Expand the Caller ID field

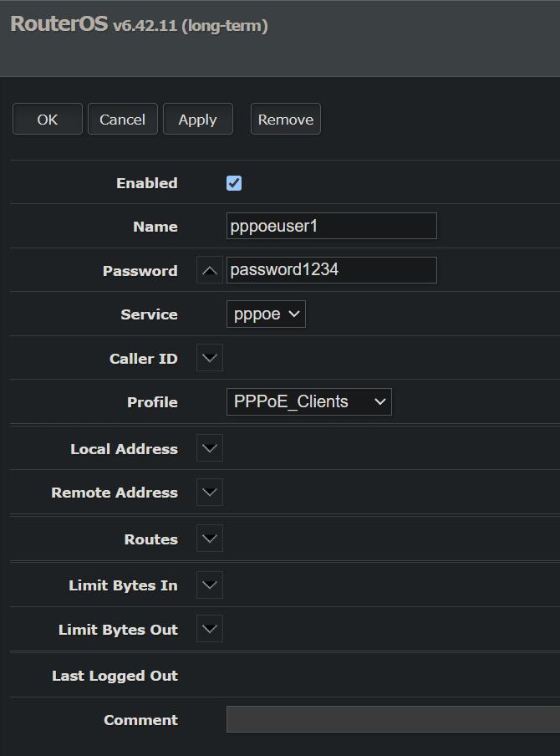210,358
